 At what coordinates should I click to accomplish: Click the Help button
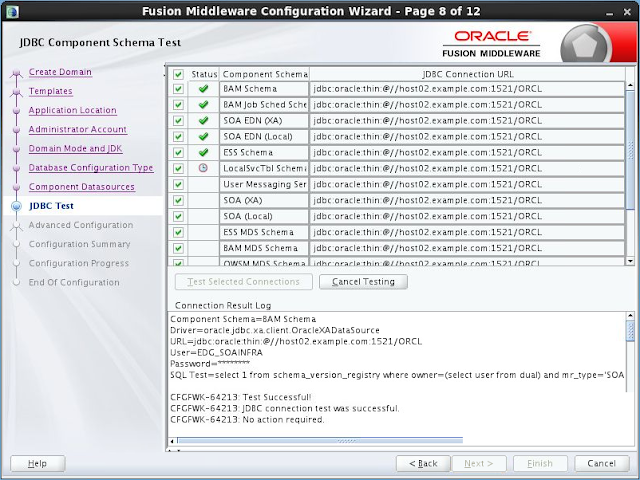click(x=38, y=463)
